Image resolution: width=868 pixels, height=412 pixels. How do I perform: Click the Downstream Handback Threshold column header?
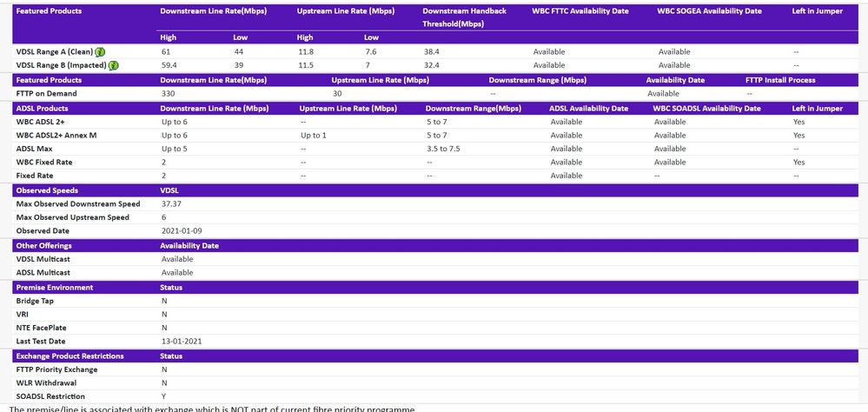tap(464, 17)
